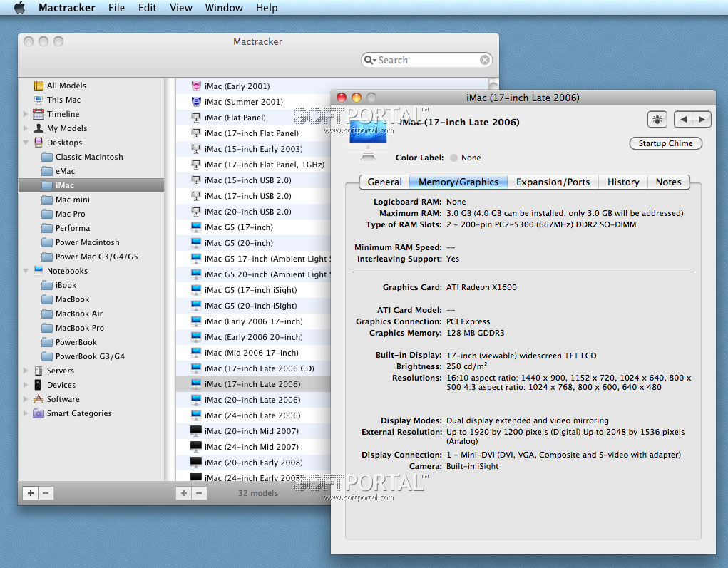The image size is (728, 568).
Task: Go to previous model with left arrow
Action: click(x=683, y=120)
